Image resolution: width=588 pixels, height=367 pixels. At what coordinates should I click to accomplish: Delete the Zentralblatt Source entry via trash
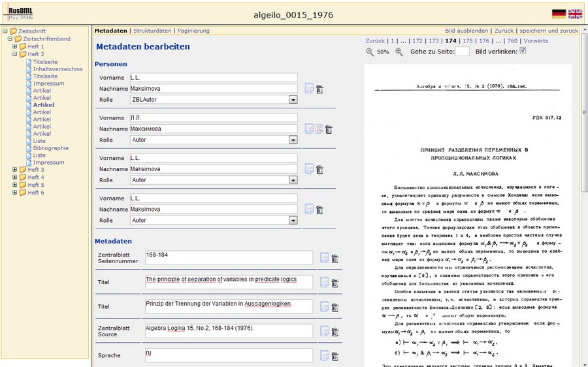pyautogui.click(x=335, y=331)
